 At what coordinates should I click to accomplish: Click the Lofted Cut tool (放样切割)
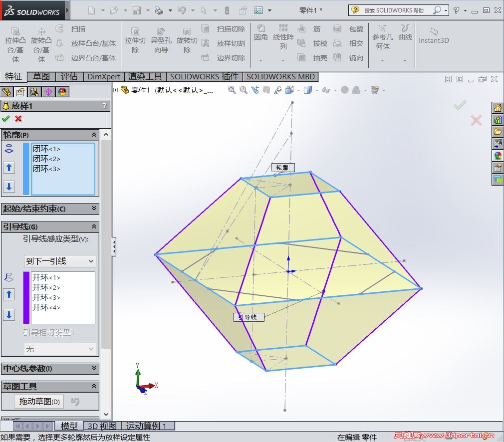click(223, 43)
